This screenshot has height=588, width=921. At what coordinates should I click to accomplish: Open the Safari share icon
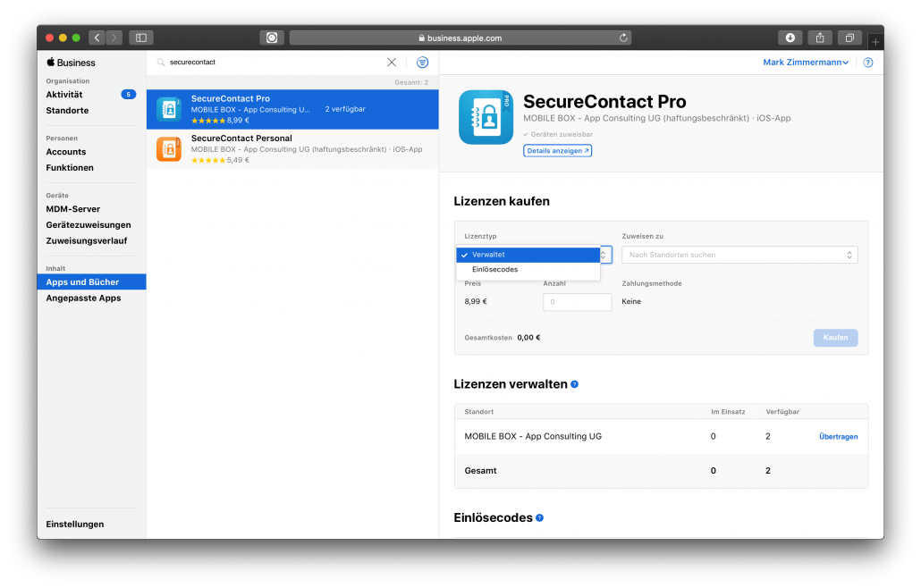(x=820, y=38)
